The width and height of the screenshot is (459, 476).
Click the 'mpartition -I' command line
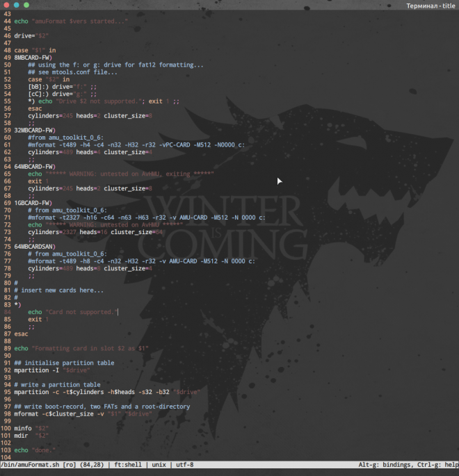(43, 370)
